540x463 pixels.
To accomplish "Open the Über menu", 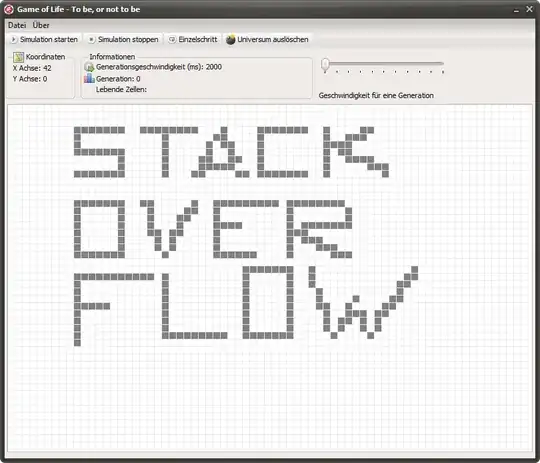I will (41, 25).
